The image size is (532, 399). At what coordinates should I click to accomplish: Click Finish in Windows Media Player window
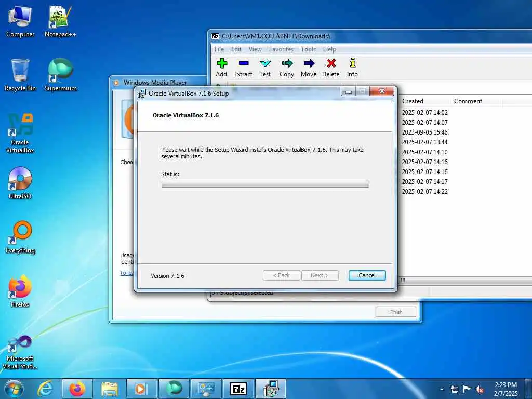click(395, 312)
